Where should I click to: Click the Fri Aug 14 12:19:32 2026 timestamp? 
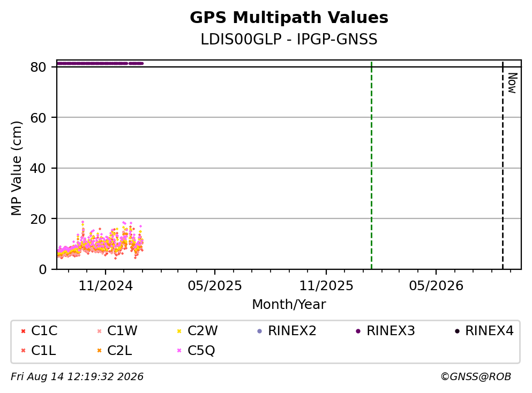(77, 376)
